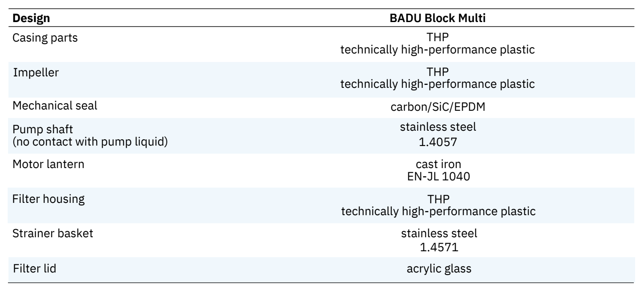Screen dimensions: 644x292
Task: Select the "Impeller" row label
Action: [x=36, y=73]
